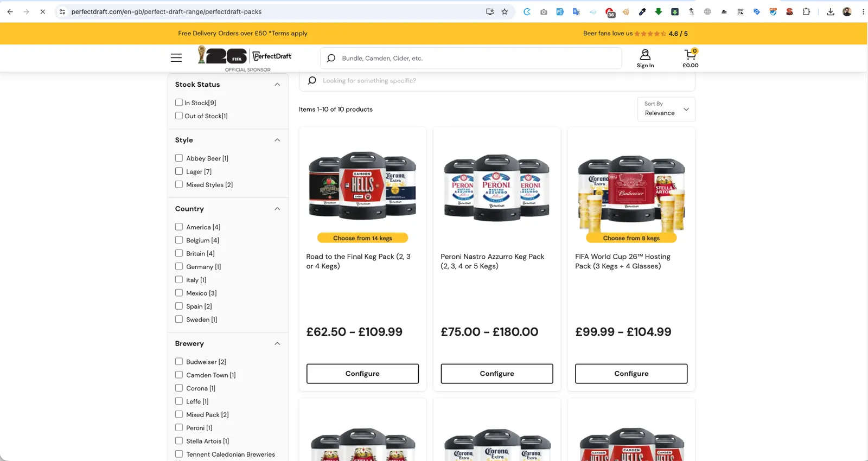
Task: Open the Extensions puzzle piece menu
Action: (x=806, y=11)
